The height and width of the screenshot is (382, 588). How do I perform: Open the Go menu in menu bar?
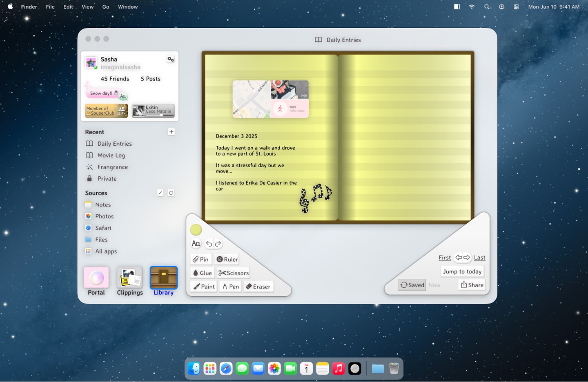pyautogui.click(x=106, y=7)
